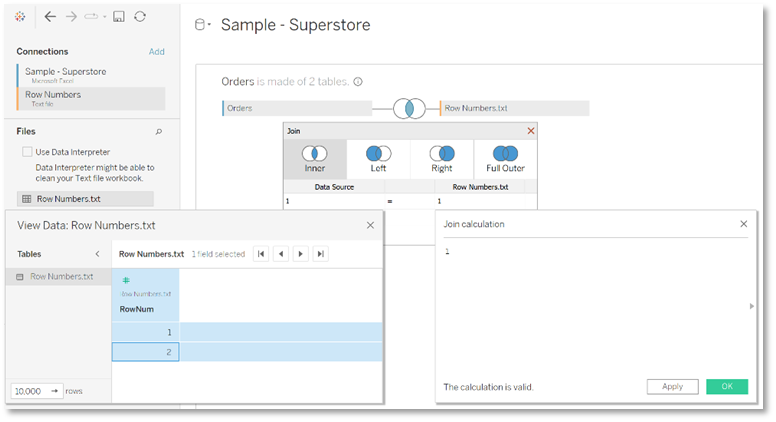Click the Save icon in toolbar
776x422 pixels.
click(118, 17)
